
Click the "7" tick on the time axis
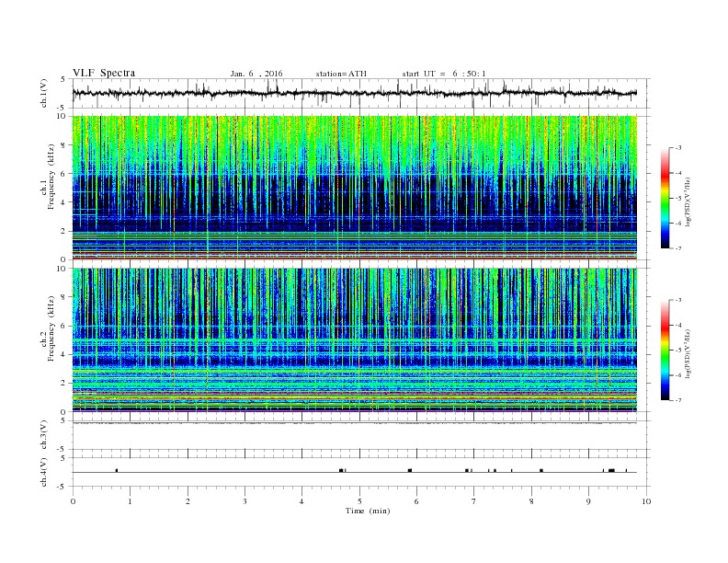473,501
